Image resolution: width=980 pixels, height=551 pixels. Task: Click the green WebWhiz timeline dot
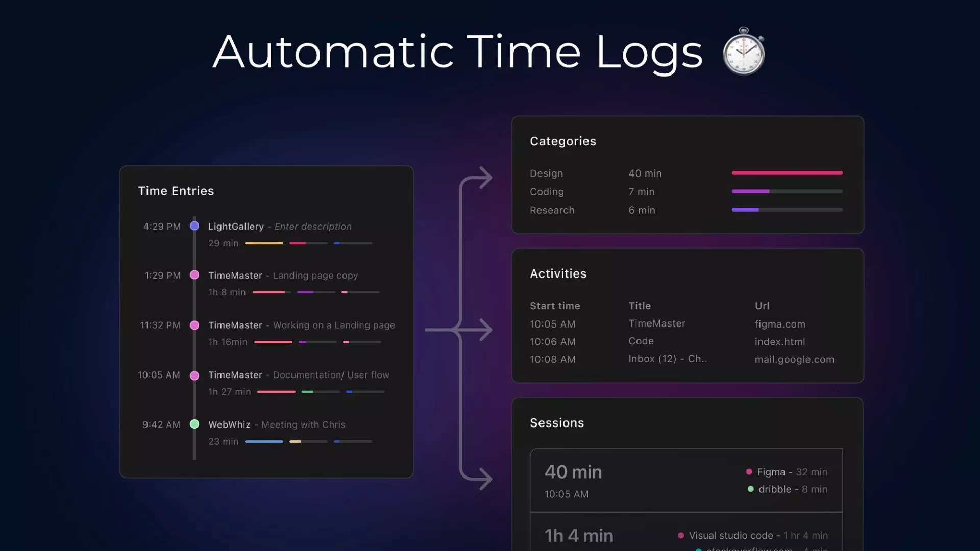(194, 424)
